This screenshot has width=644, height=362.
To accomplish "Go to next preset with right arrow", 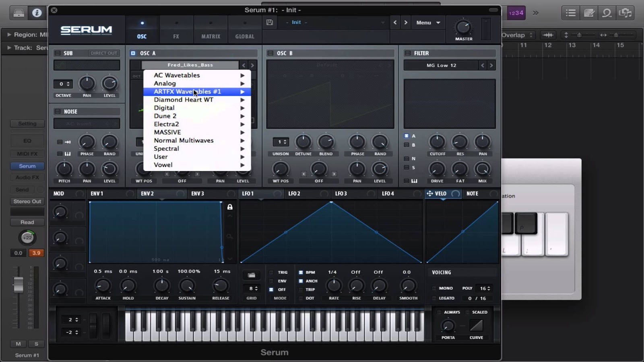I will [406, 23].
